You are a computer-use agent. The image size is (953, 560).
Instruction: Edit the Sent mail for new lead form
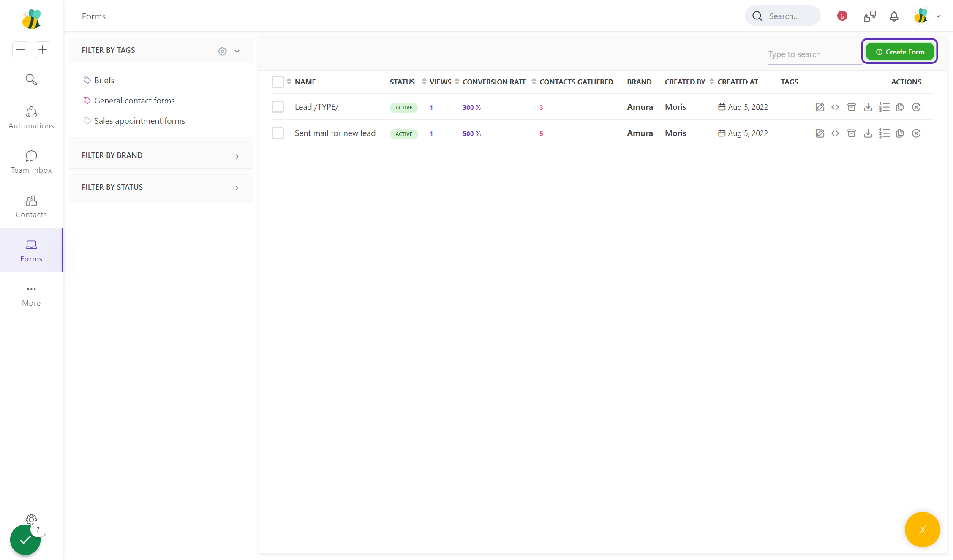point(820,133)
